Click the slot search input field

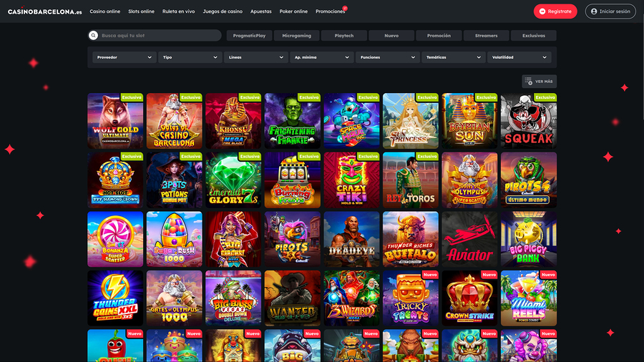pyautogui.click(x=155, y=35)
